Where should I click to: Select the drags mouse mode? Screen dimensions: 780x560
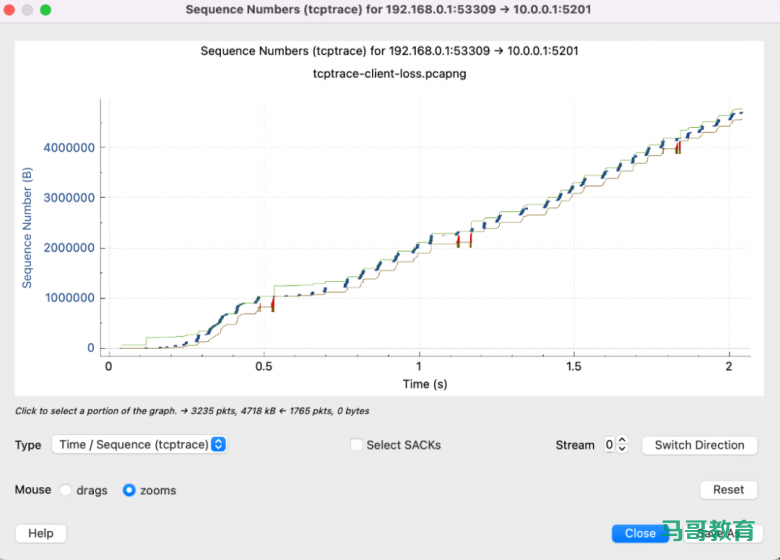tap(66, 490)
